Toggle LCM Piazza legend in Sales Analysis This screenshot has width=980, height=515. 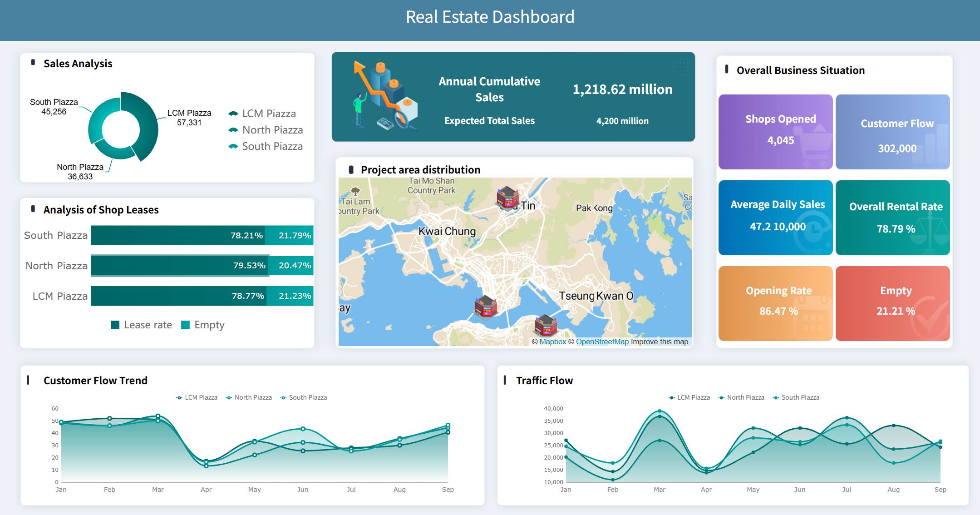coord(262,114)
